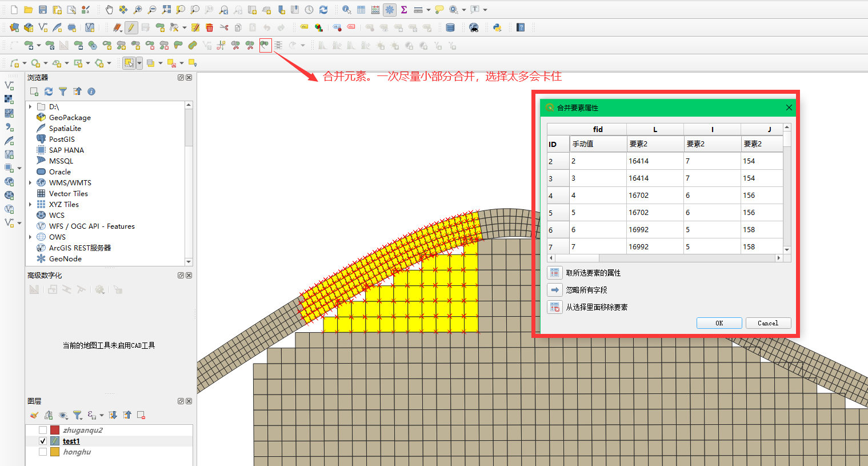The height and width of the screenshot is (466, 868).
Task: Click the Toggle Editing pencil icon
Action: click(131, 27)
